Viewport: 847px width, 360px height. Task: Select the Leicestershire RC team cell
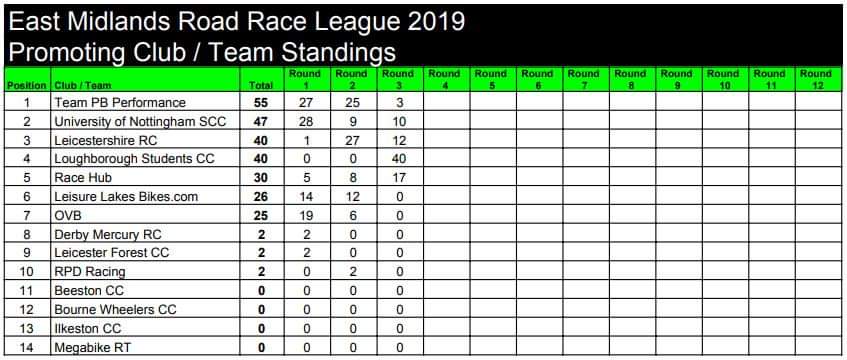(x=145, y=140)
